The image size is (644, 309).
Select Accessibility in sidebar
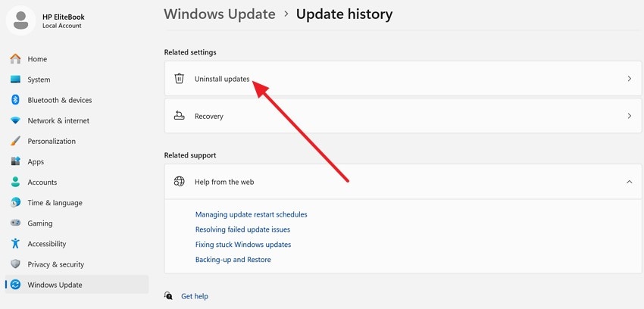point(77,244)
